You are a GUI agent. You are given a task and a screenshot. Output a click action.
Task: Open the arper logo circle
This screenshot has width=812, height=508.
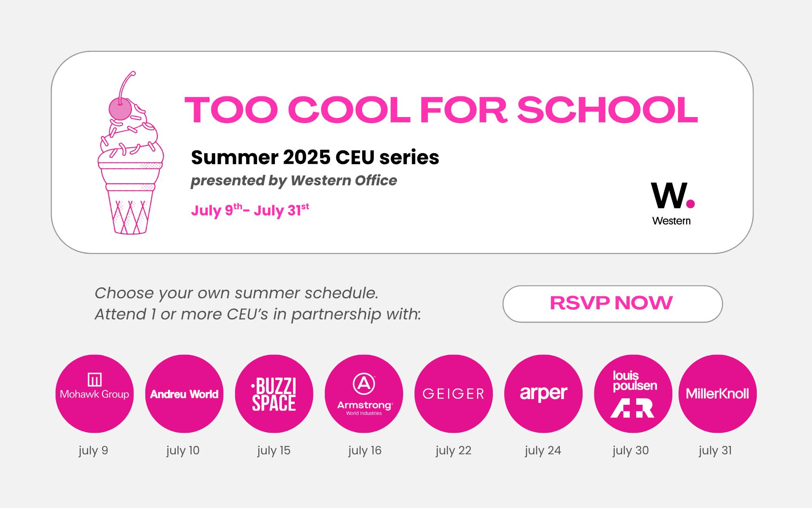[543, 393]
